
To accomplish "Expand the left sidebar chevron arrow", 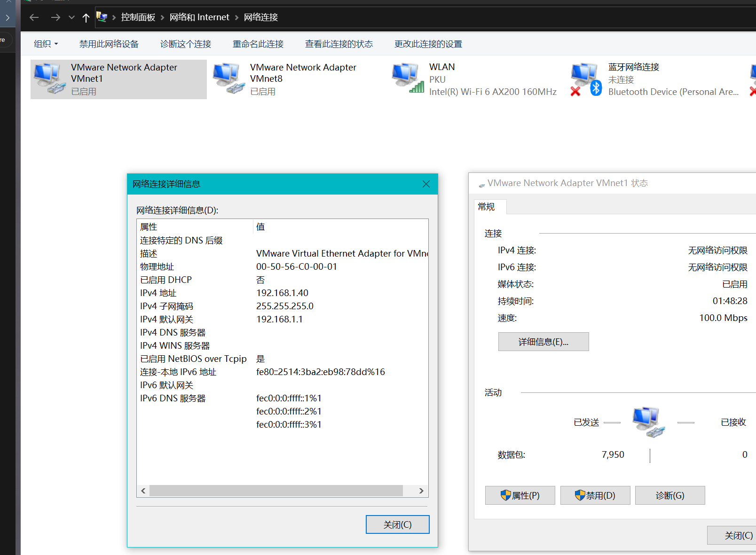I will 8,18.
